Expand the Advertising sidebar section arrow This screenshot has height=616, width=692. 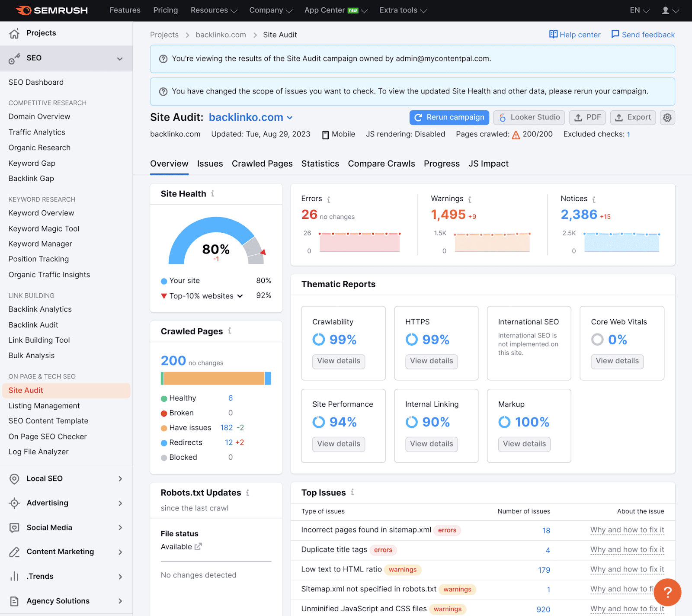[x=120, y=503]
